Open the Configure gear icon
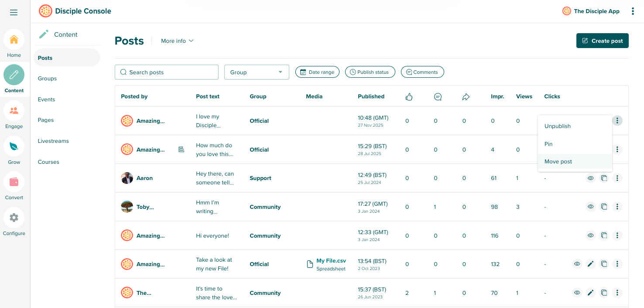 (x=14, y=218)
